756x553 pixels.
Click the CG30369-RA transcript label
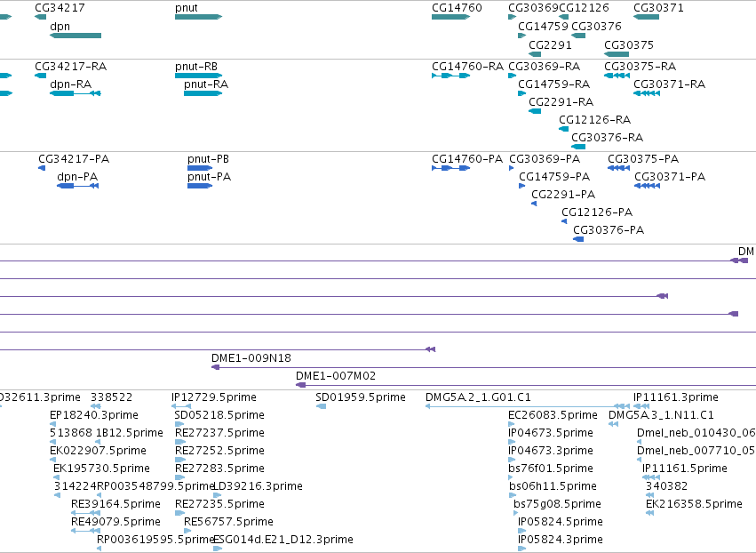click(x=545, y=66)
